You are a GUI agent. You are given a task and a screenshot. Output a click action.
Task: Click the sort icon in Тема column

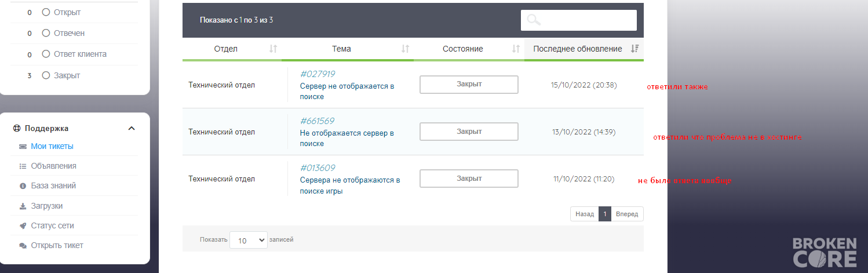point(406,49)
